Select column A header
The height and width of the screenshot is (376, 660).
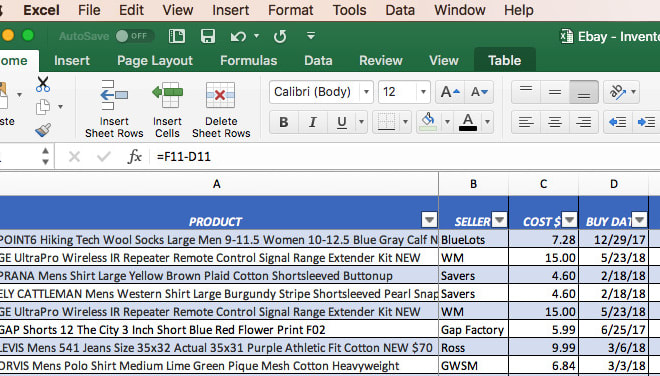point(216,184)
